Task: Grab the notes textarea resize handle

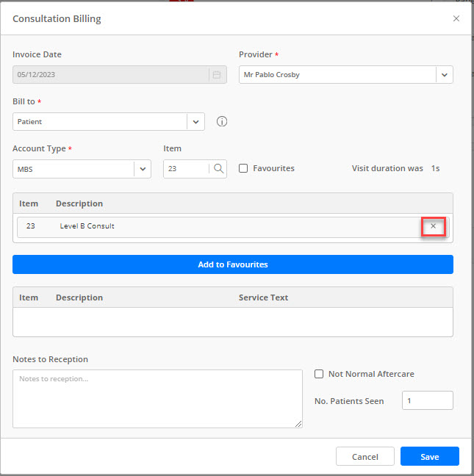Action: pos(298,424)
